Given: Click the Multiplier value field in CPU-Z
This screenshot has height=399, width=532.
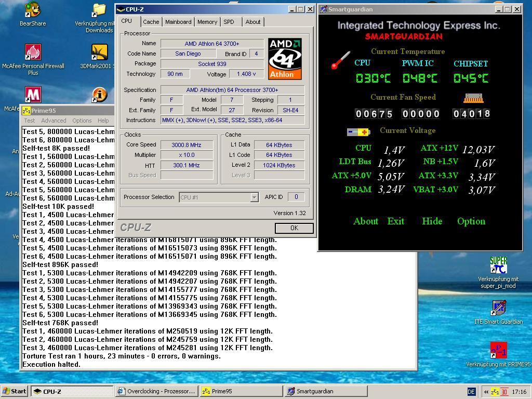Looking at the screenshot, I should point(187,155).
